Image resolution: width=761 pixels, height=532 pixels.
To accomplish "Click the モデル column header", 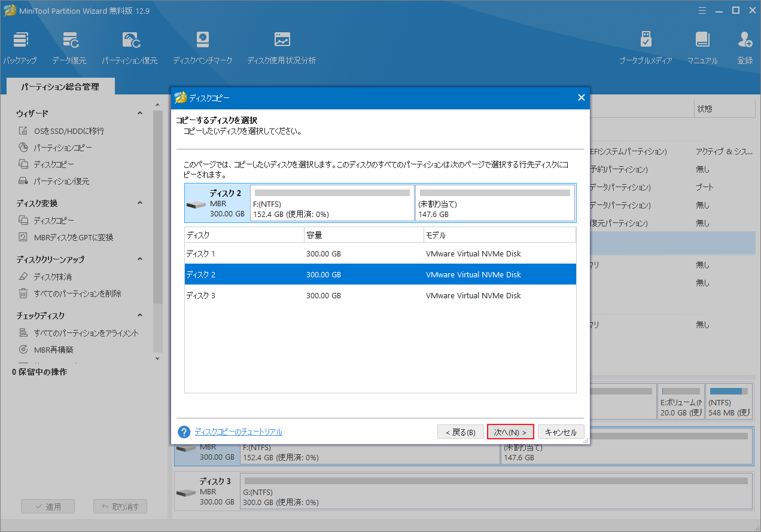I will [500, 235].
